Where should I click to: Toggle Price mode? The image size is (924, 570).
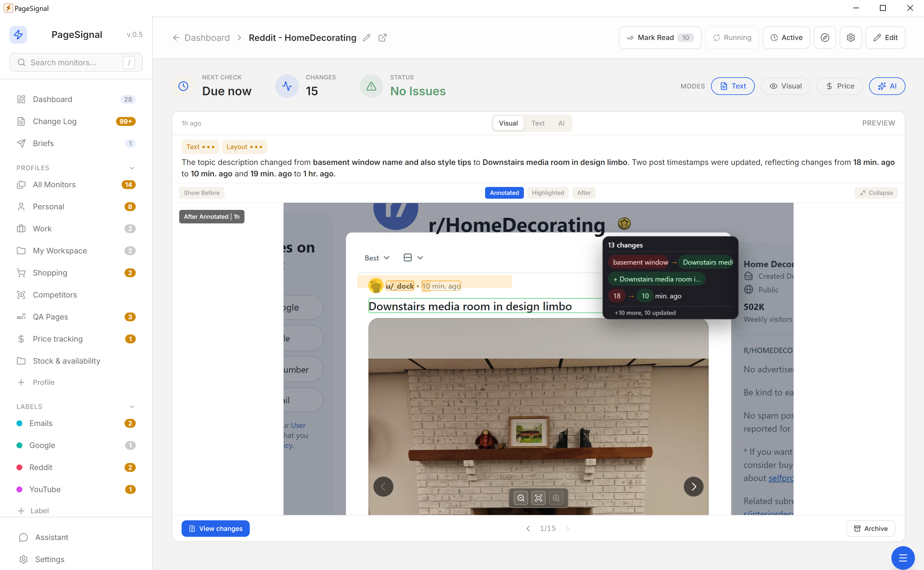pyautogui.click(x=840, y=86)
